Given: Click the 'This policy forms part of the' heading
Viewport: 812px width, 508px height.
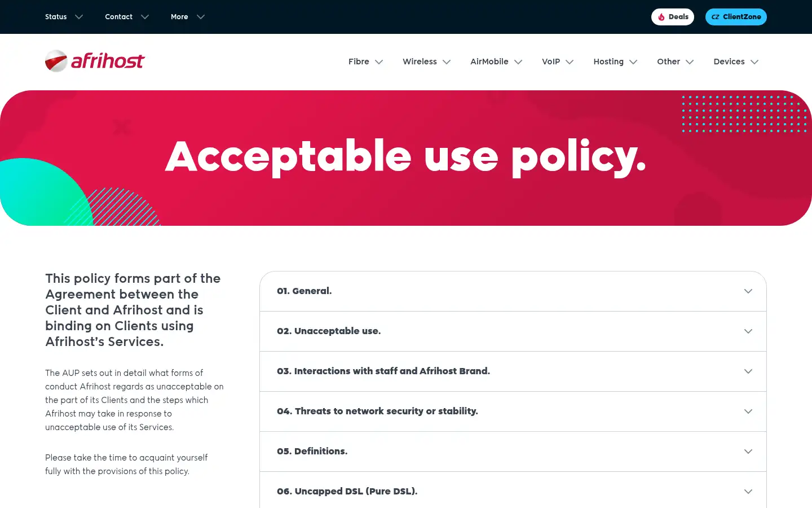Looking at the screenshot, I should click(133, 310).
